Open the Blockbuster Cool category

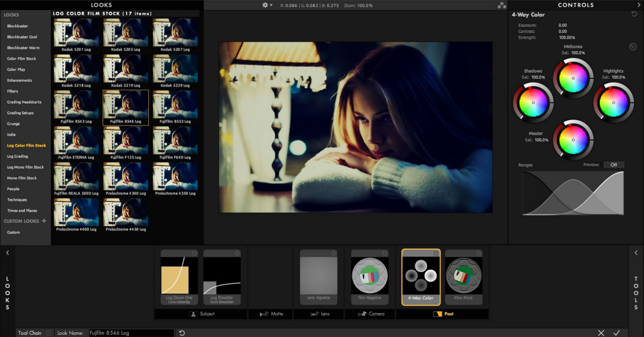(x=22, y=37)
